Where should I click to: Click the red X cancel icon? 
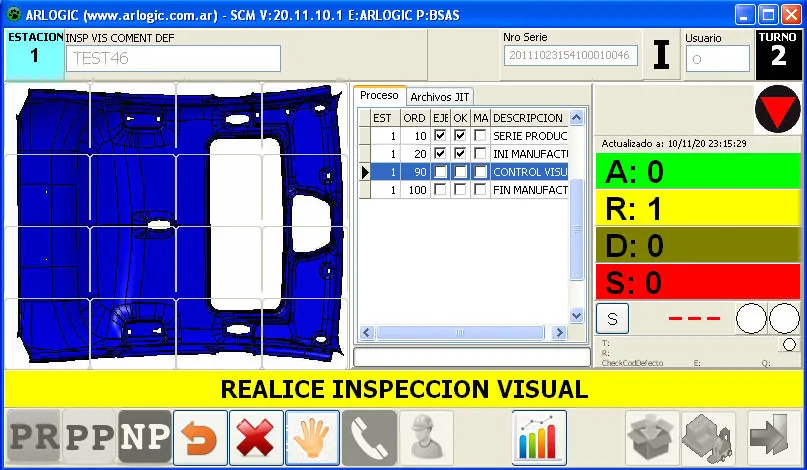256,437
